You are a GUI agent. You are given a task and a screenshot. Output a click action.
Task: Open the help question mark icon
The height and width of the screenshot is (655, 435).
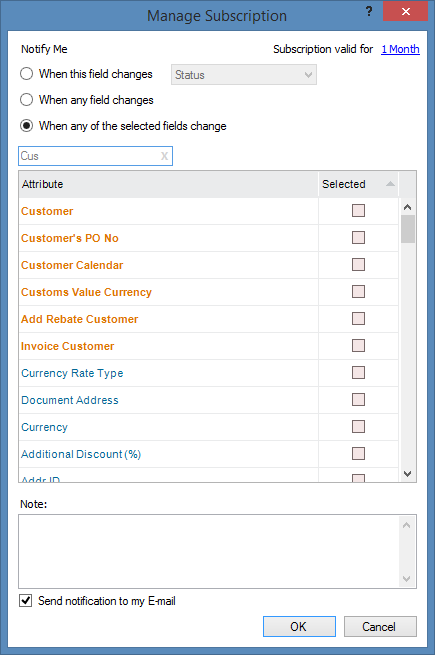(369, 11)
